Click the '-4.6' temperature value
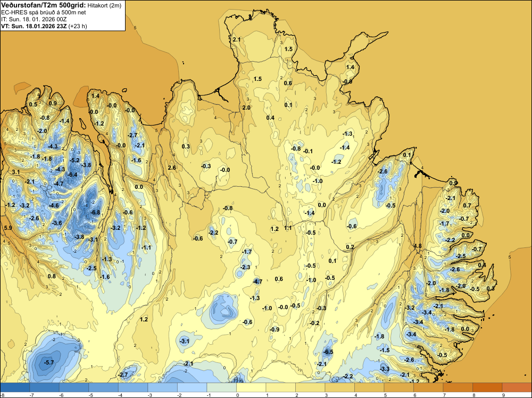The width and height of the screenshot is (532, 398). [54, 205]
